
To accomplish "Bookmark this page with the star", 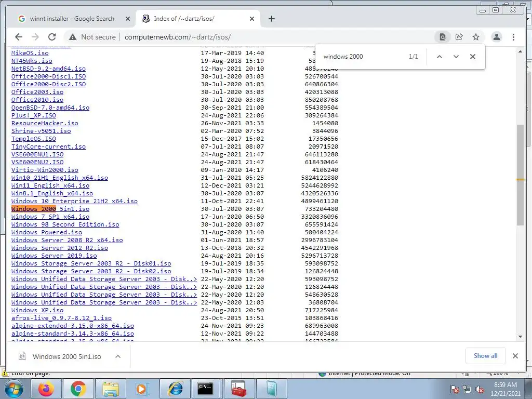I will (476, 37).
